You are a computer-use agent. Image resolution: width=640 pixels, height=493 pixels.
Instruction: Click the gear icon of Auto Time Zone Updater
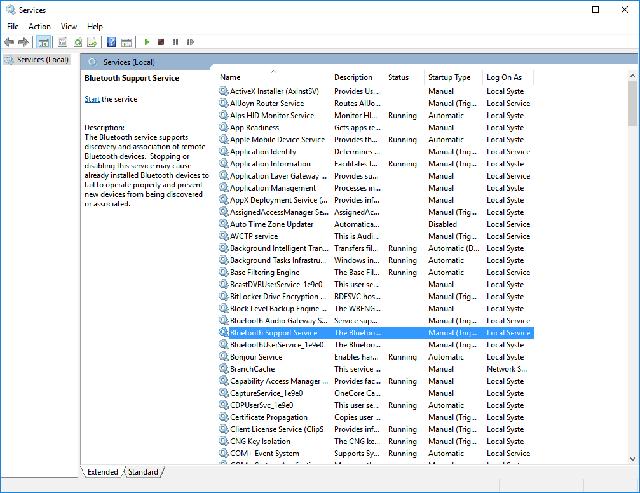[224, 224]
